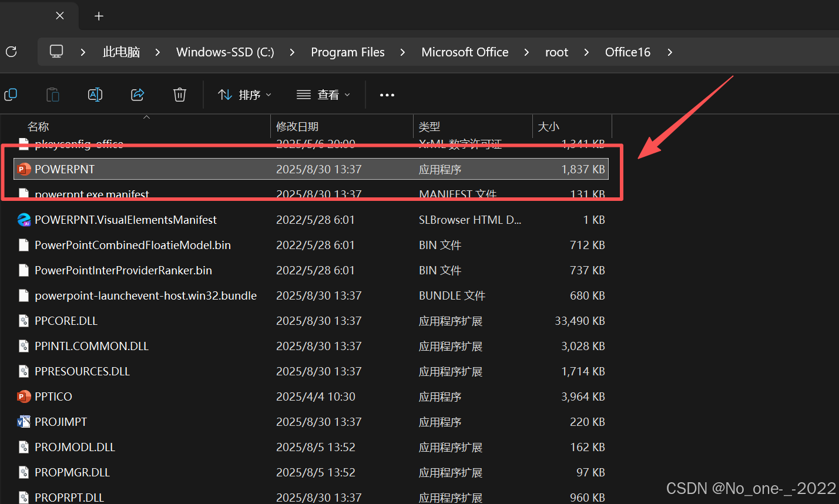
Task: Expand chevron after Windows-SSD (C:) breadcrumb
Action: (x=293, y=52)
